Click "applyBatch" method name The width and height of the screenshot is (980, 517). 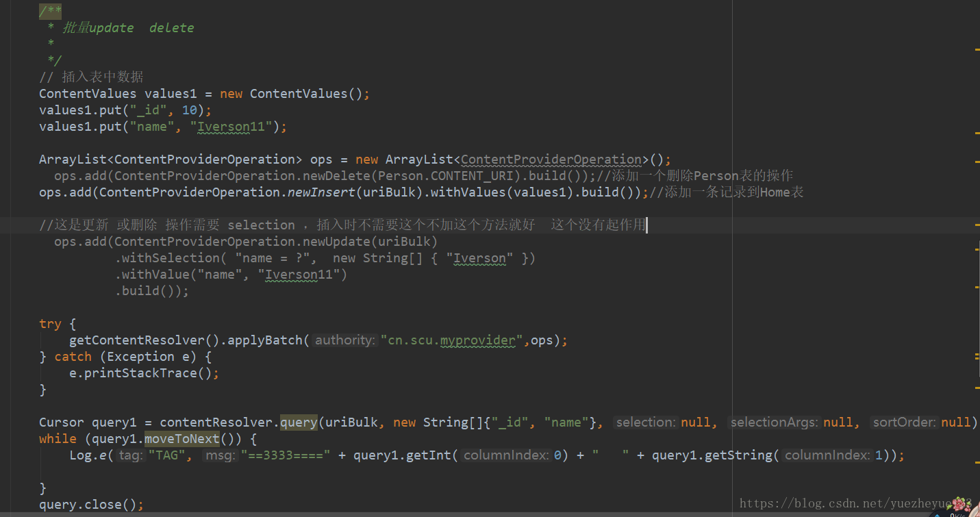point(265,340)
